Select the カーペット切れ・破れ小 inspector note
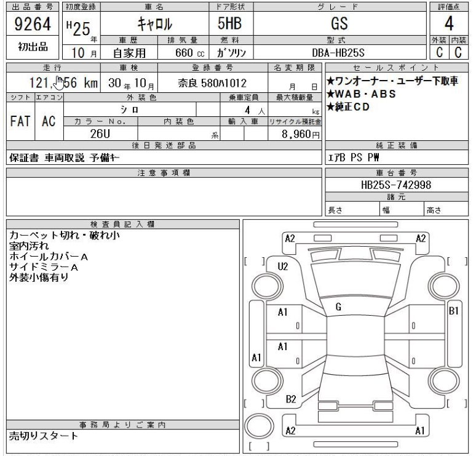The image size is (476, 456). [x=65, y=236]
